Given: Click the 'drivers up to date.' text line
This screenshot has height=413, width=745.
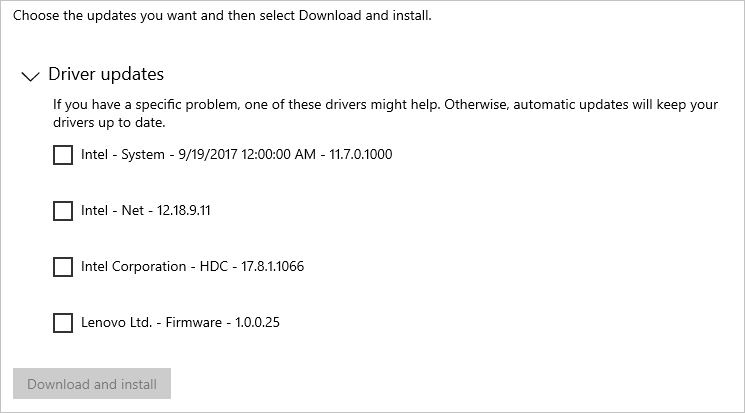Looking at the screenshot, I should click(109, 123).
